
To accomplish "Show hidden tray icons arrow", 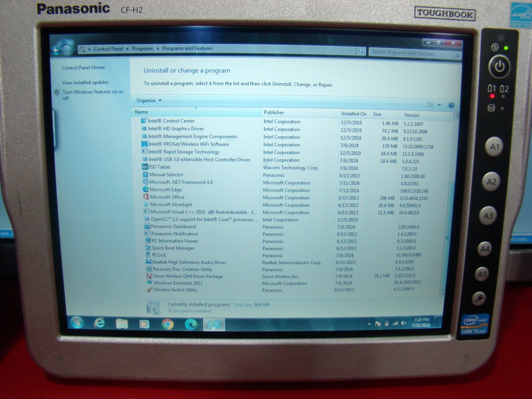I will tap(369, 324).
